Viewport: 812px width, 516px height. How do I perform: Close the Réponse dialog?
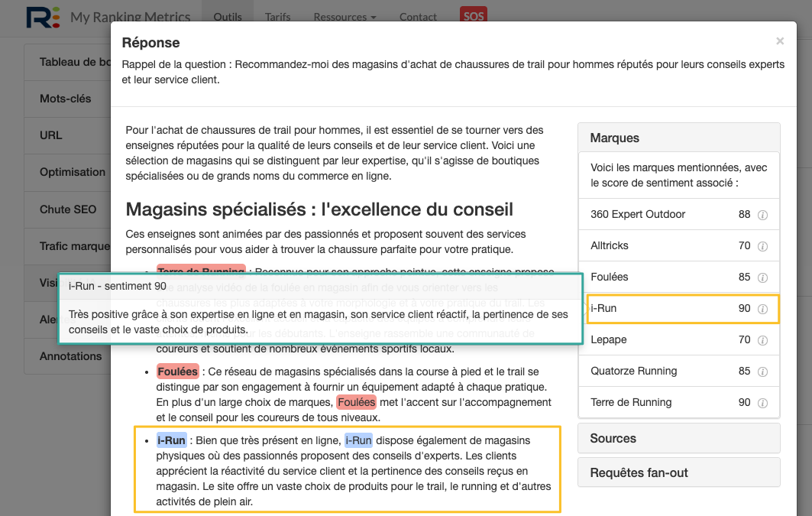780,41
